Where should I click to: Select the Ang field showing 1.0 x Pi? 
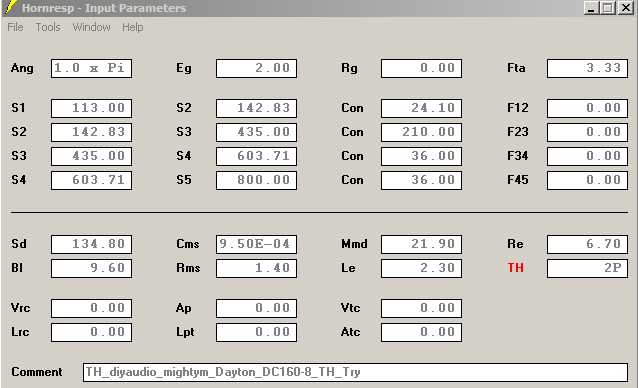[92, 68]
